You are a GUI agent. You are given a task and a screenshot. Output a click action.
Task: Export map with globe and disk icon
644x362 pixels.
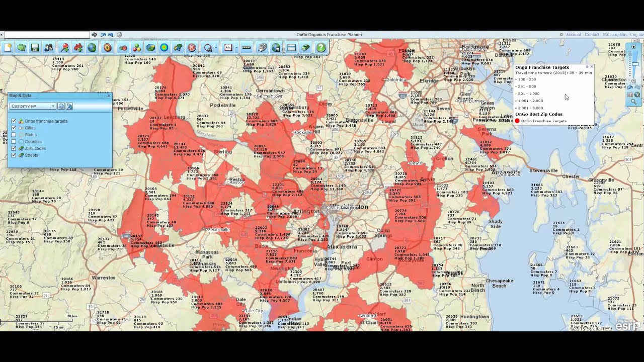click(x=276, y=48)
